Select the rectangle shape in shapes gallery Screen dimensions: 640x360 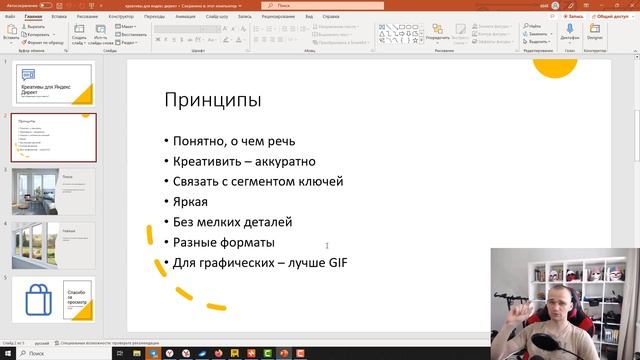[402, 27]
